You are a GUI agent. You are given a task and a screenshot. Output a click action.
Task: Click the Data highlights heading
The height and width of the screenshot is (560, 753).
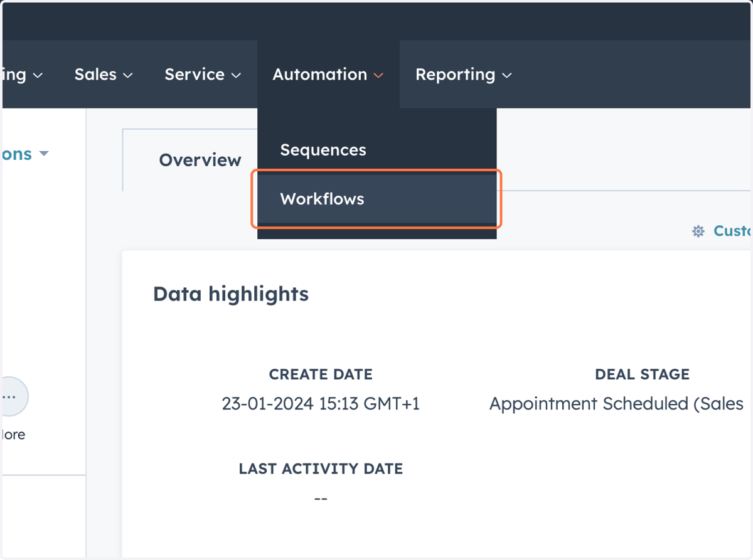[x=231, y=293]
